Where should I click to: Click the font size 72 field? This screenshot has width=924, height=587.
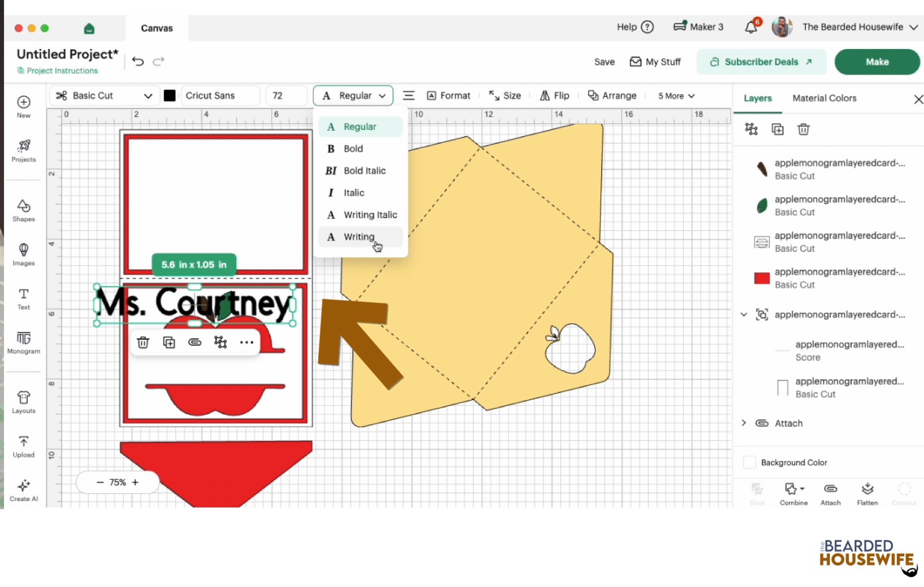coord(287,96)
